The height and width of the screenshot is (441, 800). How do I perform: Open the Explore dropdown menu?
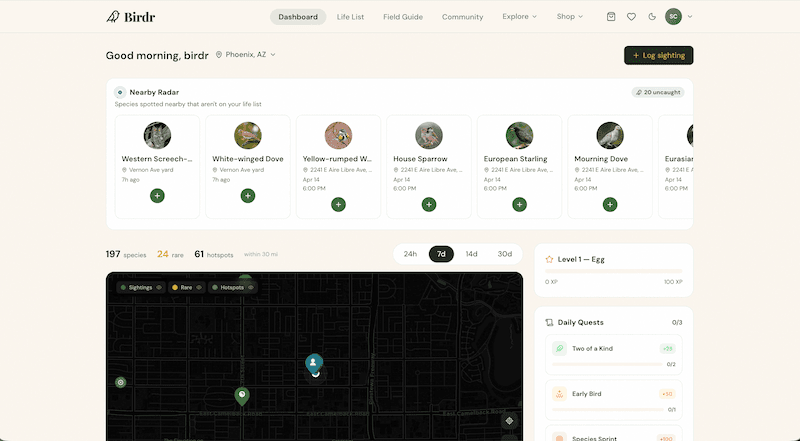519,16
